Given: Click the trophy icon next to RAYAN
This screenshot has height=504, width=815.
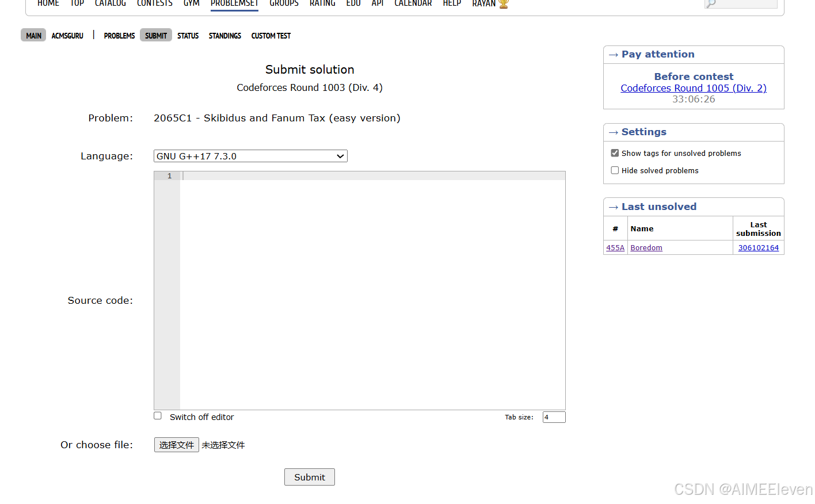Looking at the screenshot, I should 504,3.
